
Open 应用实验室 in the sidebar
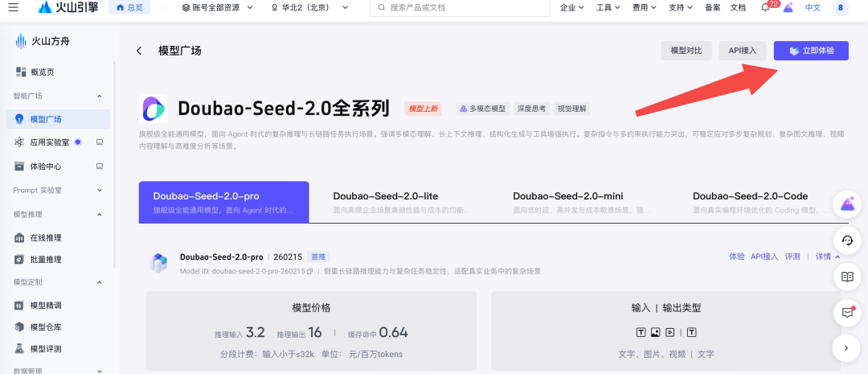click(50, 142)
